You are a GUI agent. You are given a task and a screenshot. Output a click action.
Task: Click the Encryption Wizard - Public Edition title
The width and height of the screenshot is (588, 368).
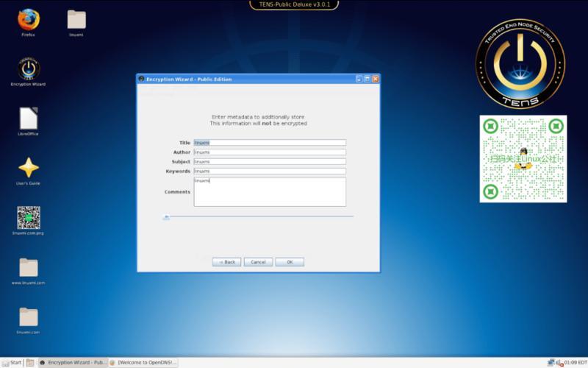(x=189, y=79)
